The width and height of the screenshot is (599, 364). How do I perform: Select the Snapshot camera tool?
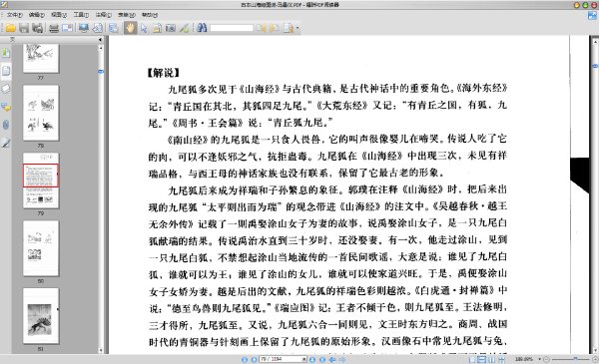tap(171, 28)
